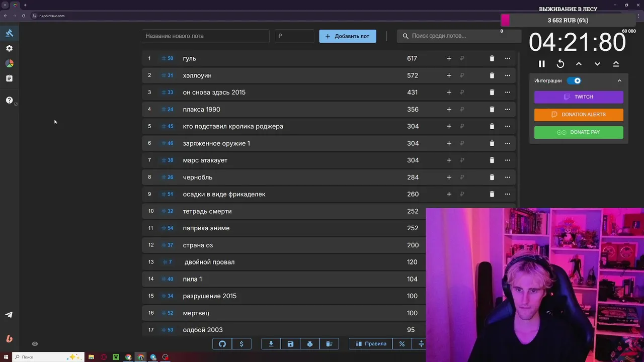Open a new browser tab with plus
This screenshot has width=644, height=362.
tap(25, 5)
